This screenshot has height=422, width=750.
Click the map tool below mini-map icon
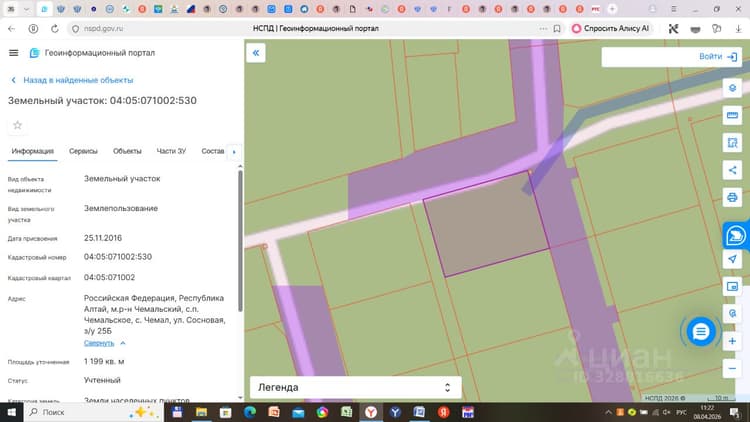tap(732, 314)
